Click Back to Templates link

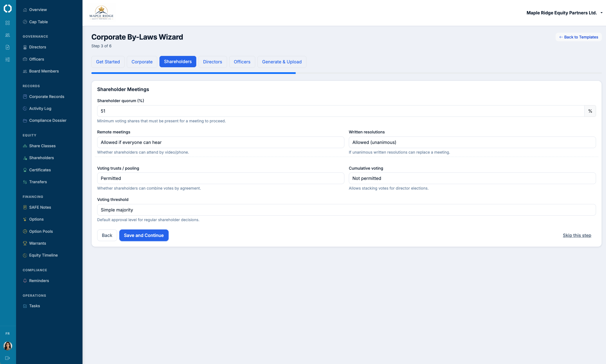(579, 37)
